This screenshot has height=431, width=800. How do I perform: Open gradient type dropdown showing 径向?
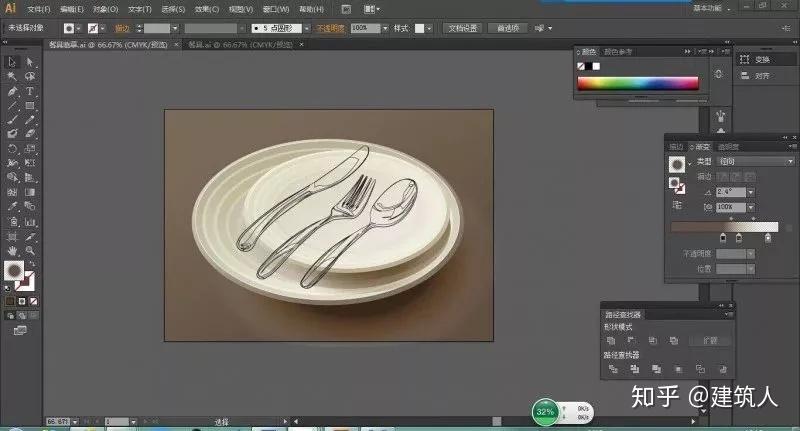click(x=756, y=161)
